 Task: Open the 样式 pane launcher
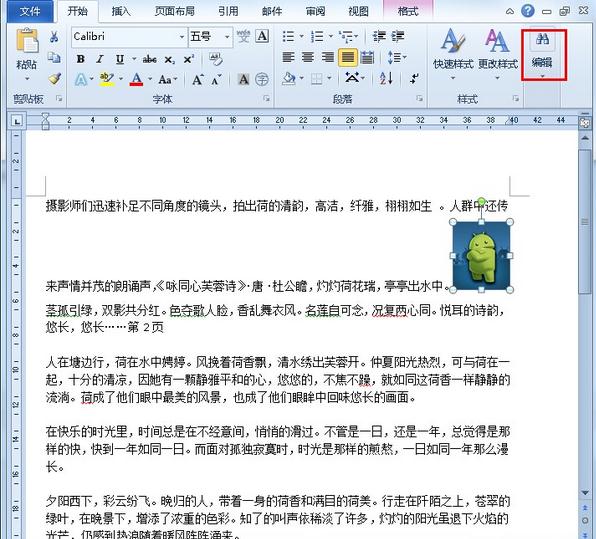pyautogui.click(x=516, y=98)
